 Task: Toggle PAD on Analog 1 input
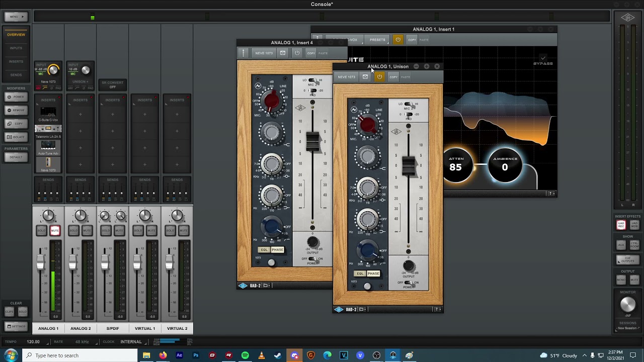click(58, 88)
